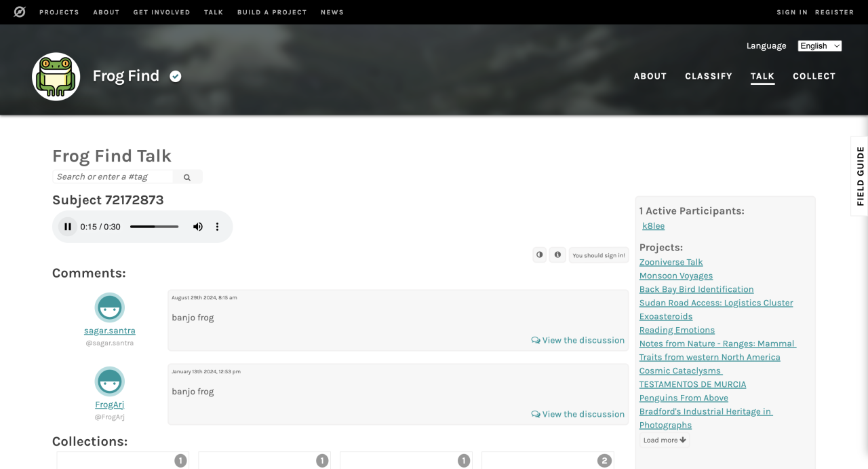Open Back Bay Bird Identification
This screenshot has width=868, height=469.
(x=696, y=289)
